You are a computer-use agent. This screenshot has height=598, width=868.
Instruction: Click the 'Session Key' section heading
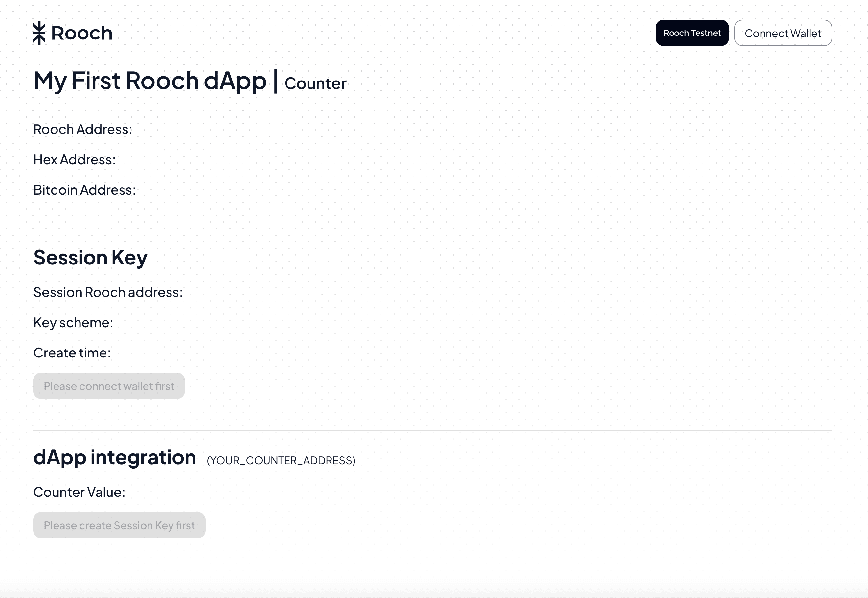90,258
